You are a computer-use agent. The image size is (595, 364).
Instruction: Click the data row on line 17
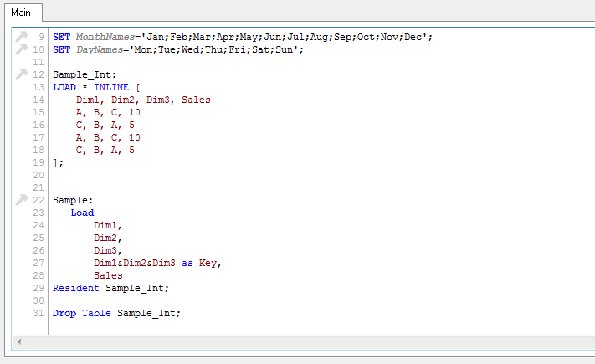click(x=108, y=137)
